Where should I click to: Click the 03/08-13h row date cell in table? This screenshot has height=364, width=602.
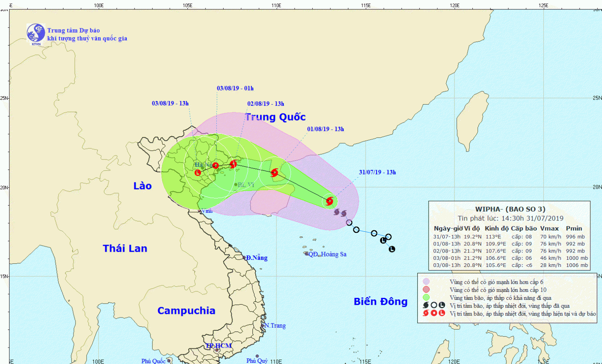[447, 265]
